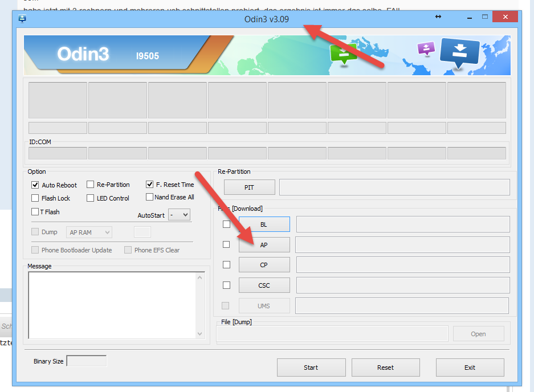Close the Odin3 v3.09 window
Screen dimensions: 534x392
[x=505, y=17]
